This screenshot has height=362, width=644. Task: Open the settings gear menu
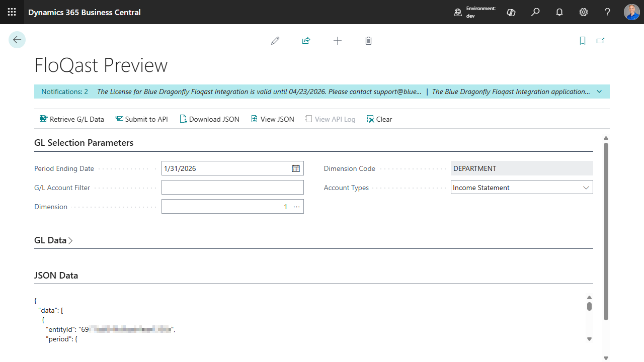[x=584, y=12]
